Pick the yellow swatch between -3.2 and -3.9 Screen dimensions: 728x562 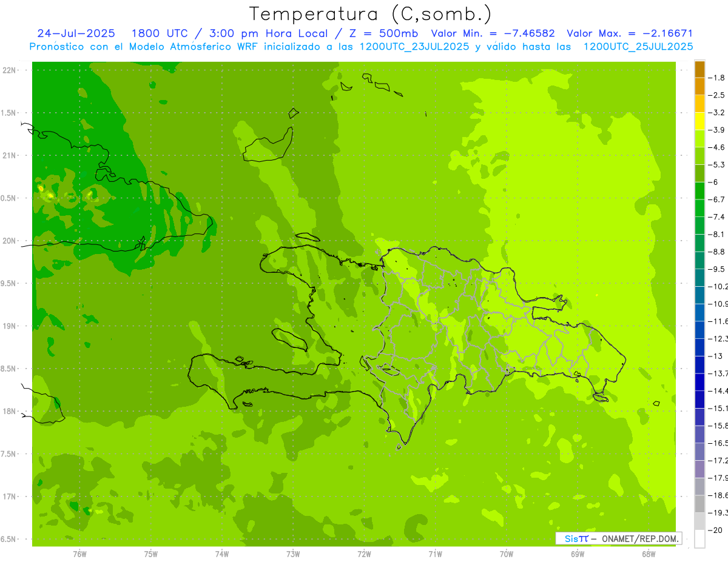point(699,121)
